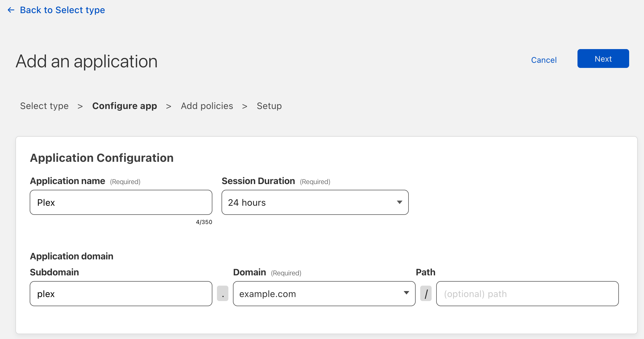644x339 pixels.
Task: Click the dot separator between subdomain and domain
Action: tap(223, 293)
